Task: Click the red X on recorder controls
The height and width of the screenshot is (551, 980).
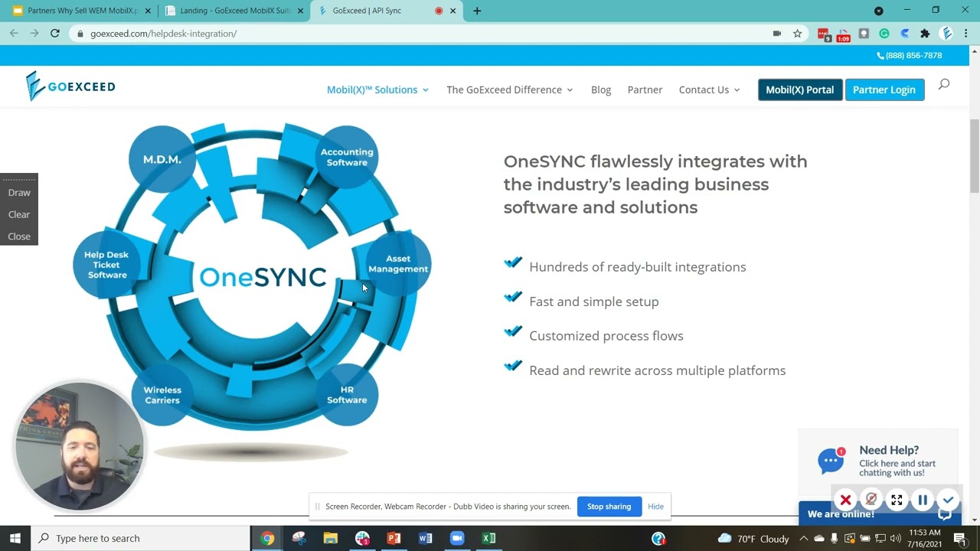Action: 845,500
